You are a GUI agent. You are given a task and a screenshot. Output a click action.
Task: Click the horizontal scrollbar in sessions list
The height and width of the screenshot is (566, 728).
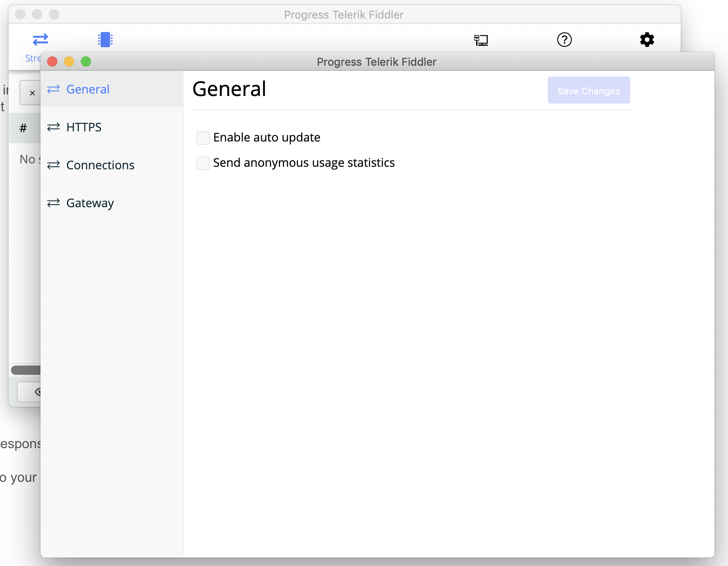click(25, 370)
